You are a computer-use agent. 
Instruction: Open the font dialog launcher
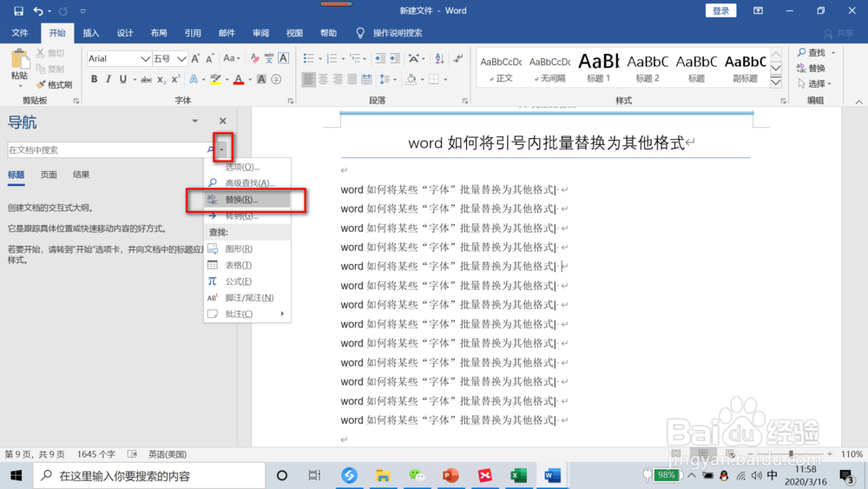coord(291,101)
